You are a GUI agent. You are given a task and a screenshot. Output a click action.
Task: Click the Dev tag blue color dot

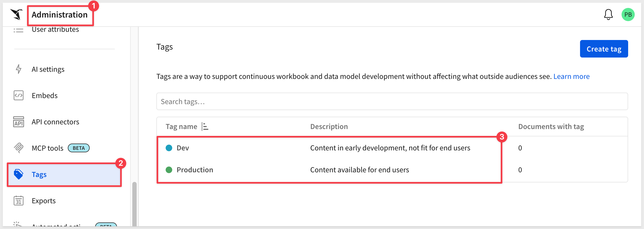click(x=169, y=148)
